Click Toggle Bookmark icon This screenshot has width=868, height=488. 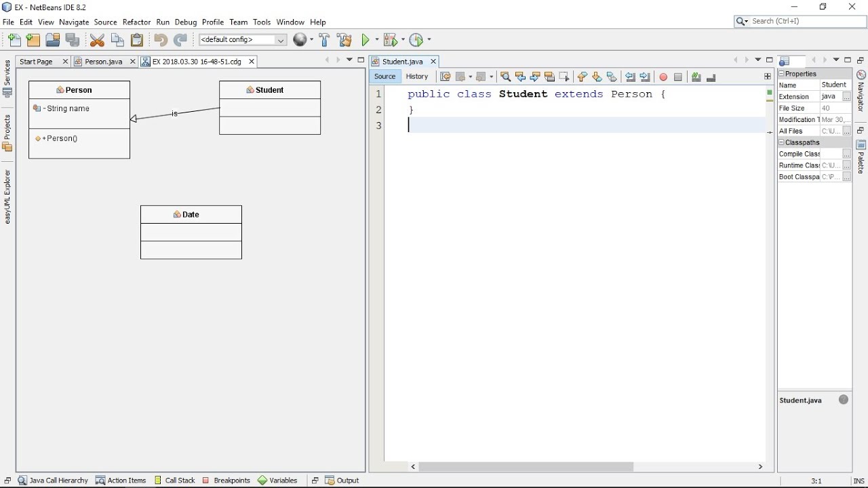[612, 77]
